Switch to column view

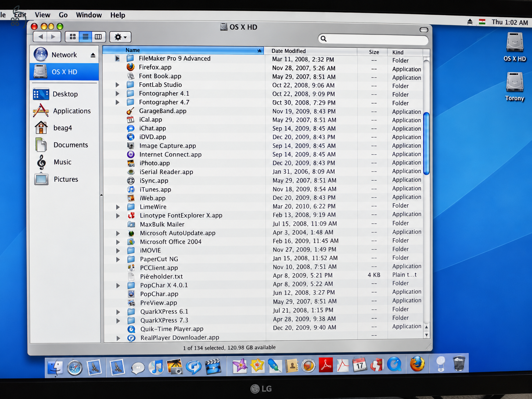point(98,37)
